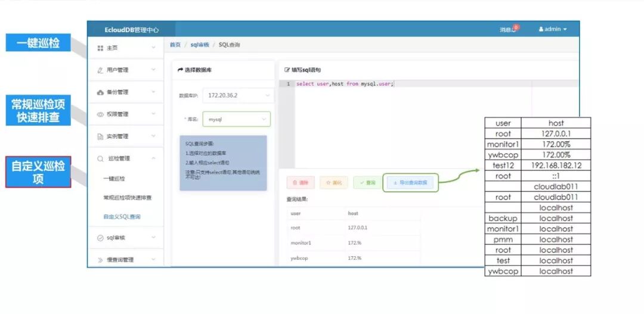The height and width of the screenshot is (314, 644).
Task: Expand the 慢查询管理 menu chevron
Action: pos(154,259)
